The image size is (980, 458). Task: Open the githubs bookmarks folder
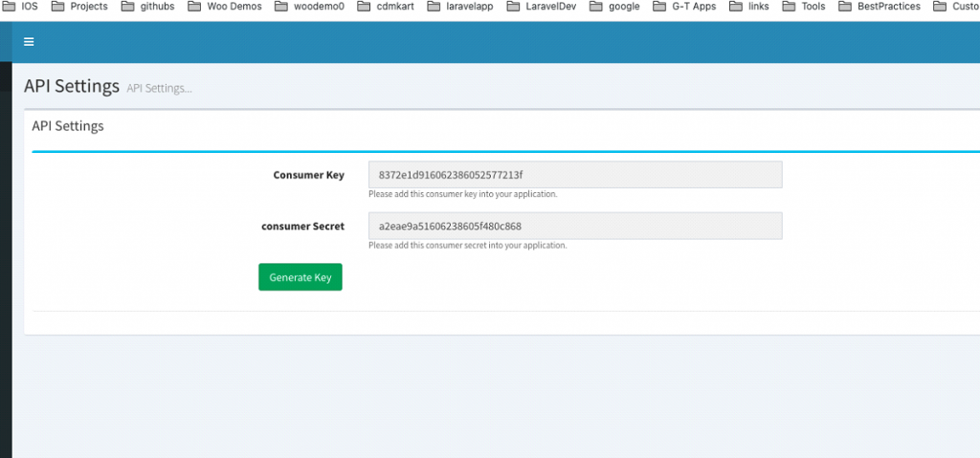click(148, 7)
